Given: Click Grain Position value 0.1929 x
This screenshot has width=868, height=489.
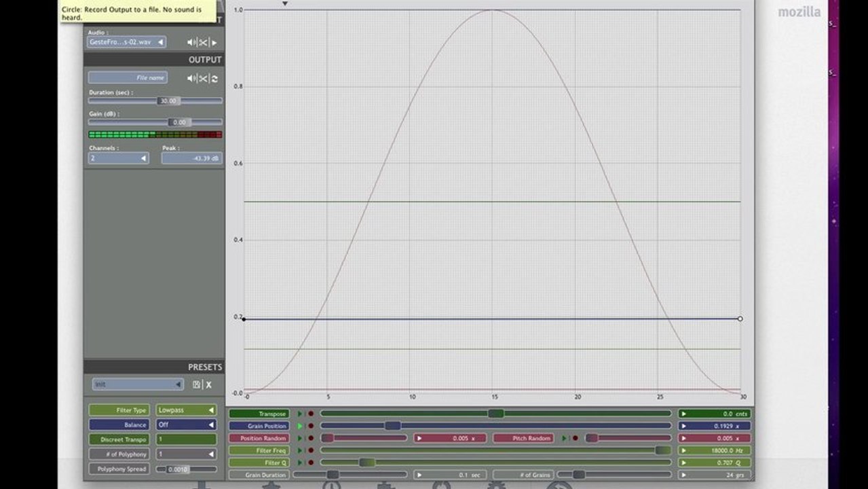Looking at the screenshot, I should pyautogui.click(x=714, y=426).
